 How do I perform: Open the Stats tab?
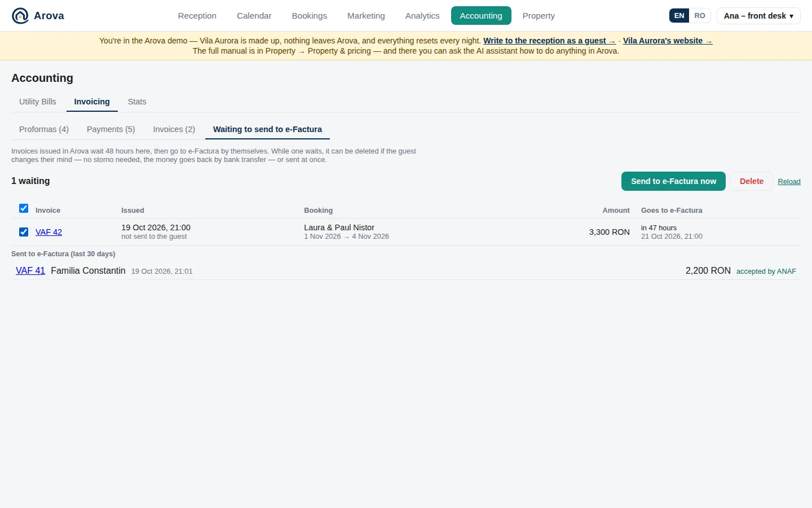[x=137, y=102]
